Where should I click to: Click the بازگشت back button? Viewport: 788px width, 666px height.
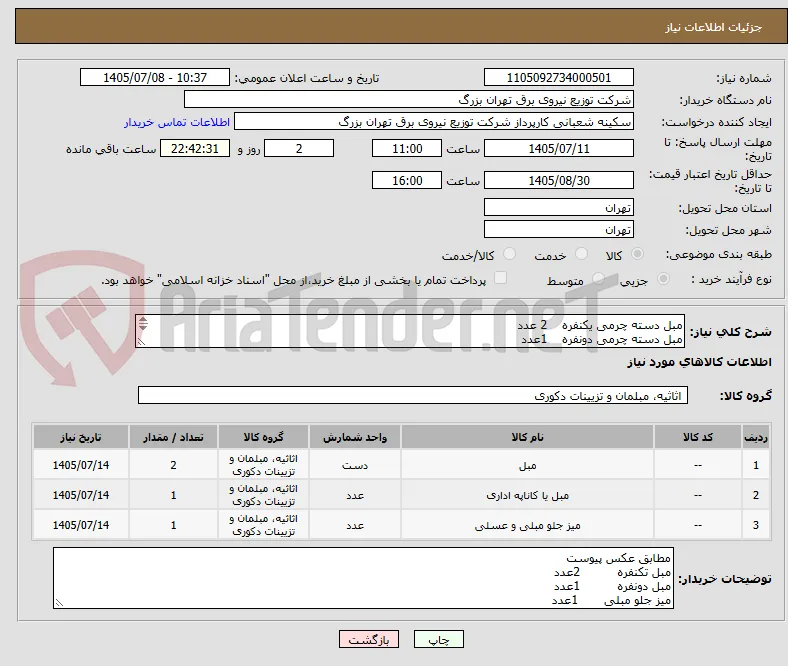(x=369, y=639)
